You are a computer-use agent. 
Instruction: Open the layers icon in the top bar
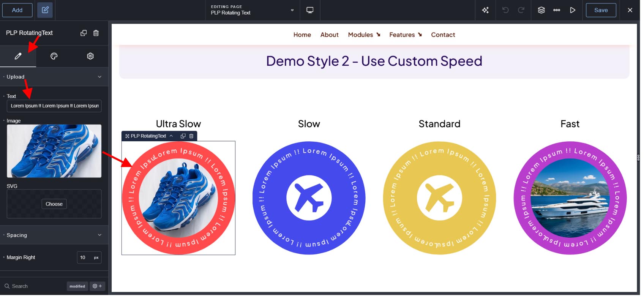coord(541,10)
